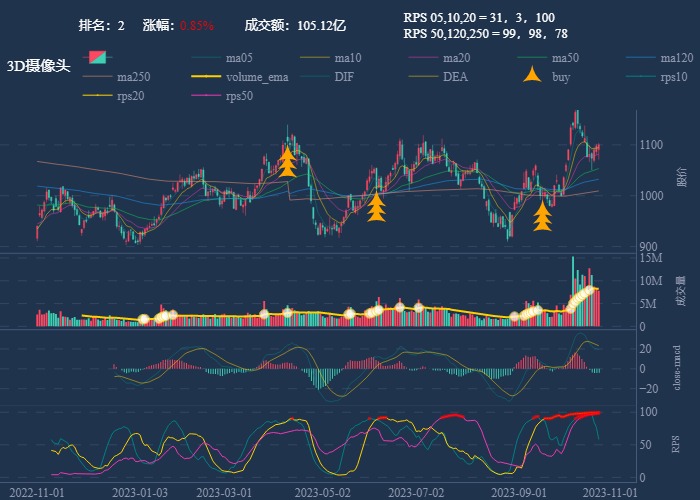Click the ma120 legend item
Viewport: 700px width, 500px height.
pyautogui.click(x=676, y=58)
